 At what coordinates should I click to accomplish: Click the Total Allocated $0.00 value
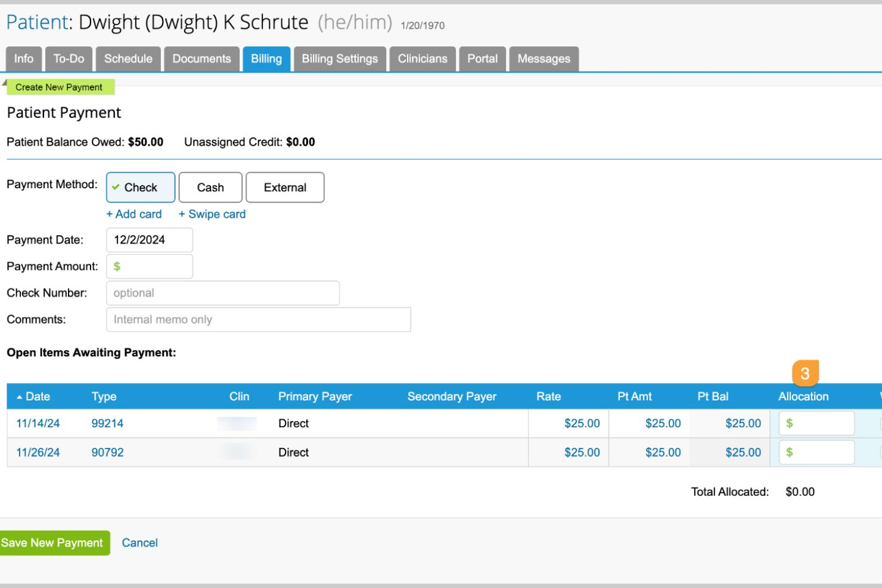pos(800,492)
